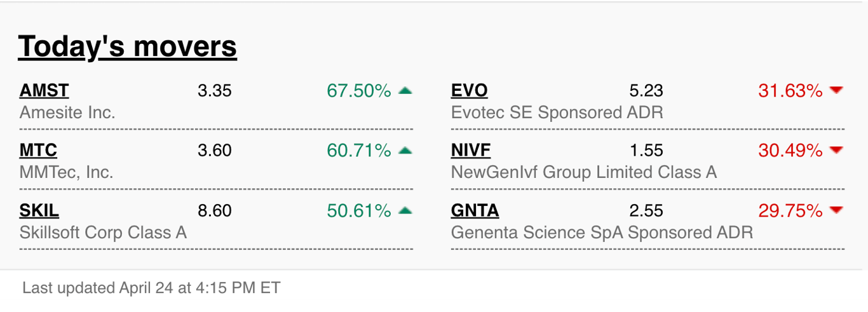Click the red down arrow beside 29.75%

(836, 210)
